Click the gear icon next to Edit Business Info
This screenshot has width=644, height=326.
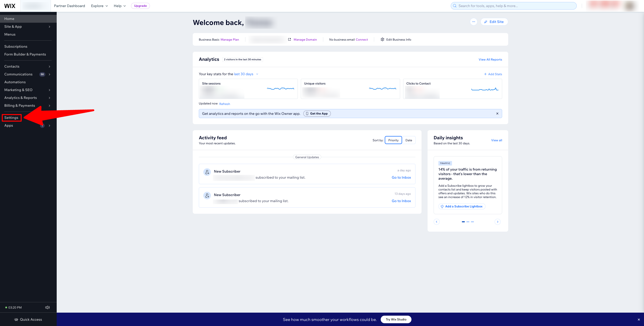click(382, 39)
